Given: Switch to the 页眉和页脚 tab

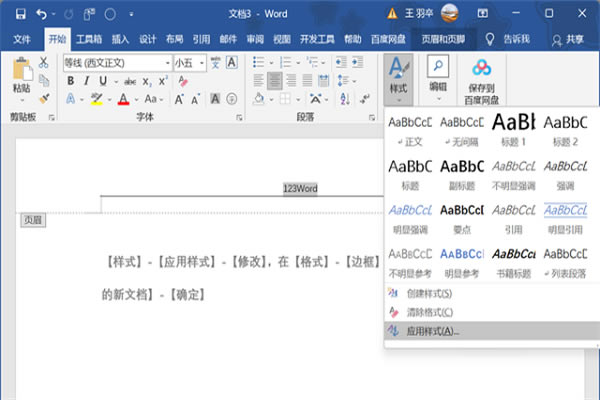Looking at the screenshot, I should [443, 39].
